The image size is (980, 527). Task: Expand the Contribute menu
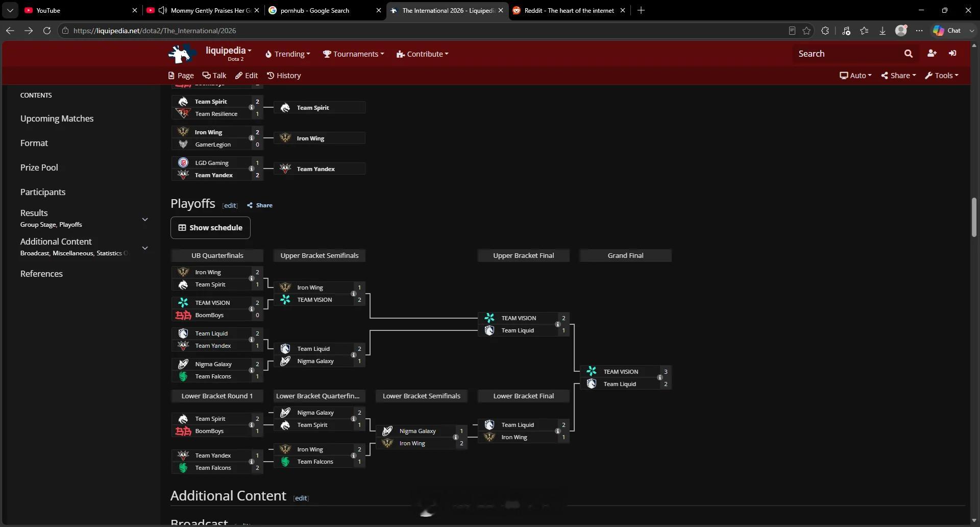click(423, 54)
